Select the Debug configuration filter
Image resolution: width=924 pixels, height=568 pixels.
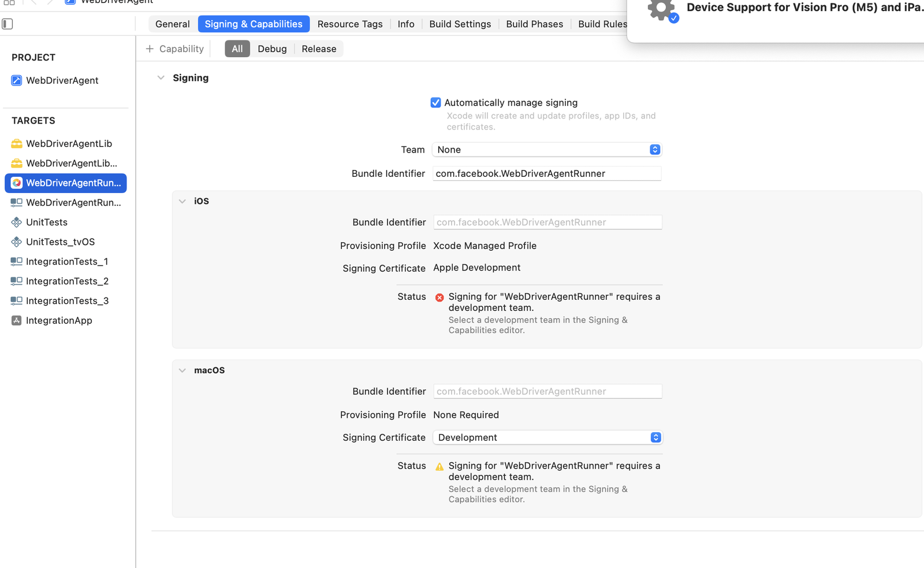[273, 49]
